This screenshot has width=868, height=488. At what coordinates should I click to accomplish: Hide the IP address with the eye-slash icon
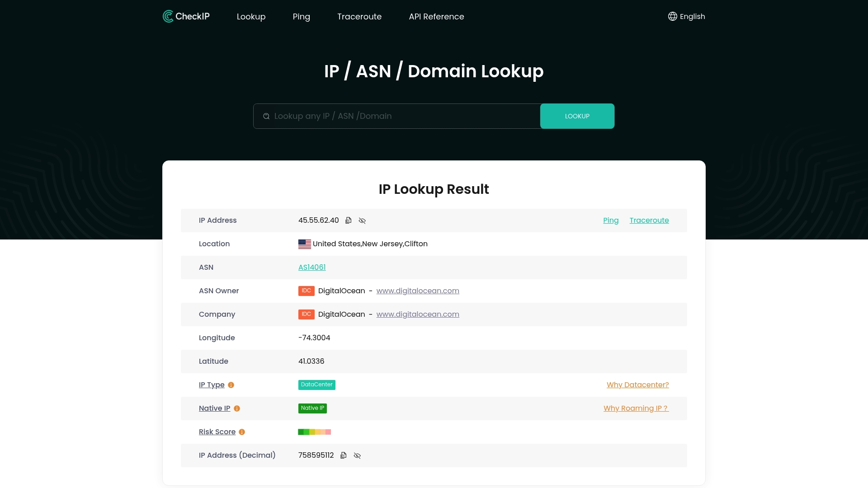[x=362, y=221]
